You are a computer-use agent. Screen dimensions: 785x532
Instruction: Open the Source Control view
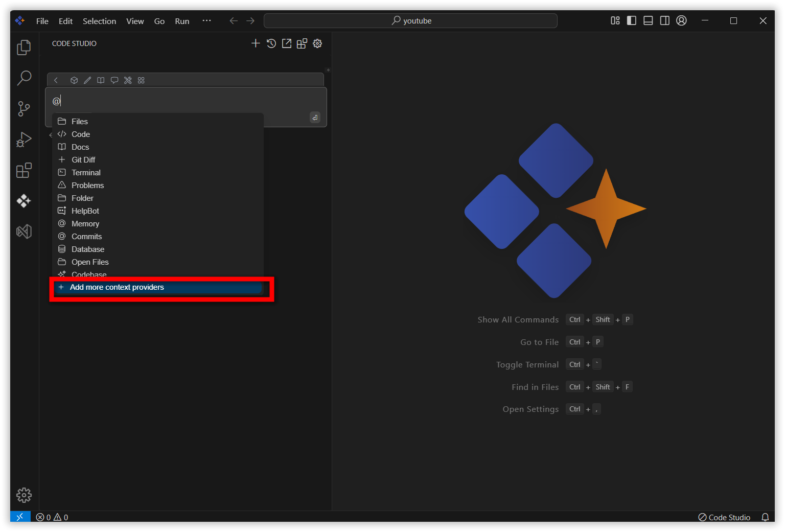[24, 109]
